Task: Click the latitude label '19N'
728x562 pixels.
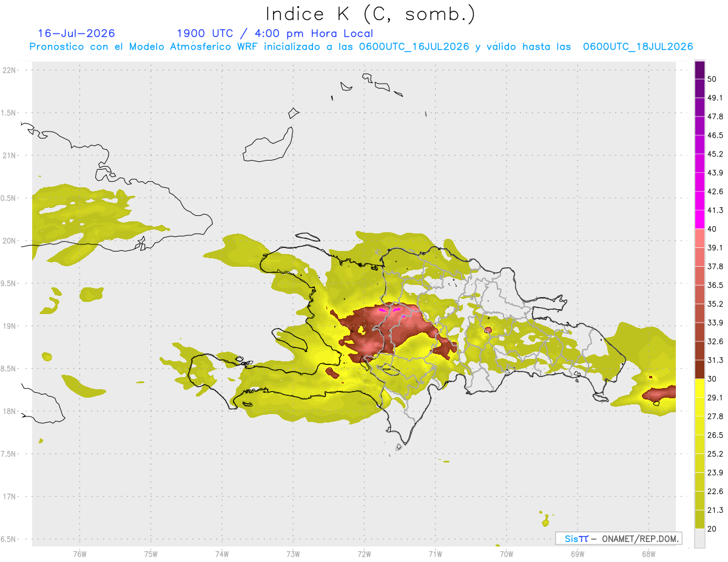Action: [10, 326]
